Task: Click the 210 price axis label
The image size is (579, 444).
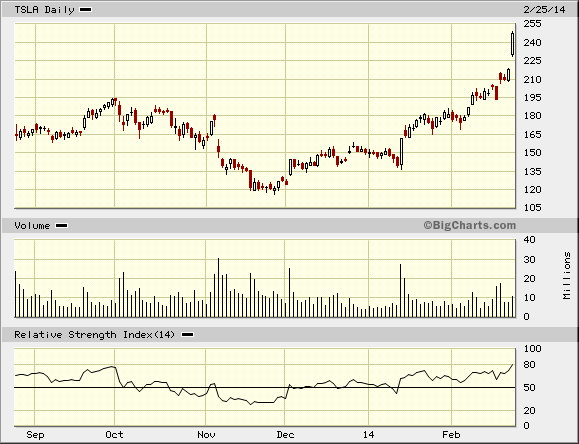Action: (x=532, y=79)
